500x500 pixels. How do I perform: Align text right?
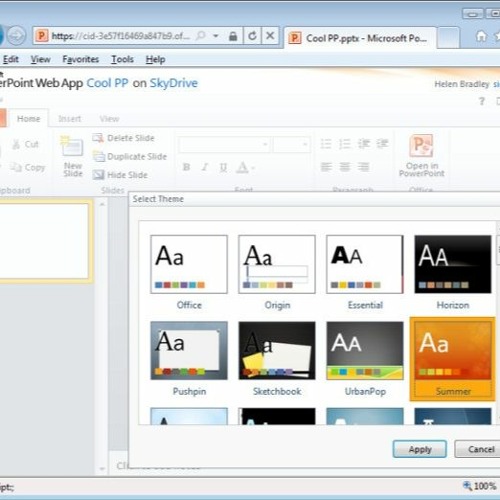coord(363,166)
